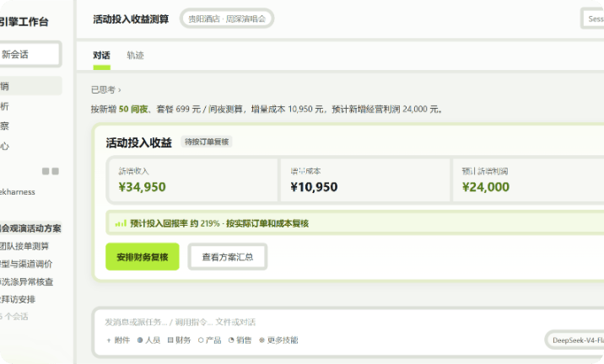
Task: Switch to the 对话 tab
Action: 102,56
